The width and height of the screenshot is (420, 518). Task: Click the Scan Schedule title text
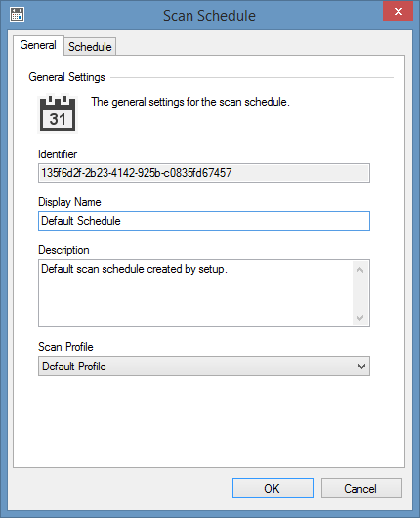pyautogui.click(x=209, y=16)
